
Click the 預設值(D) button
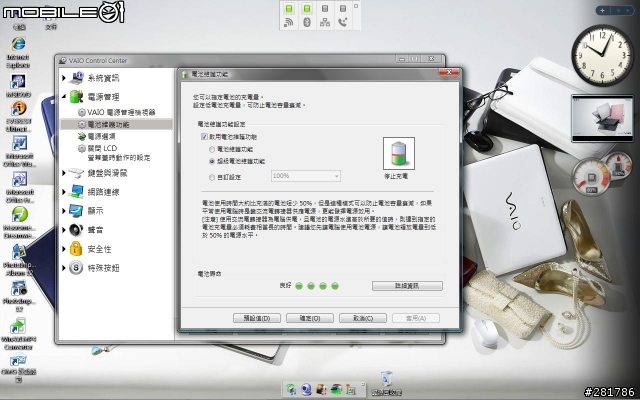[257, 318]
